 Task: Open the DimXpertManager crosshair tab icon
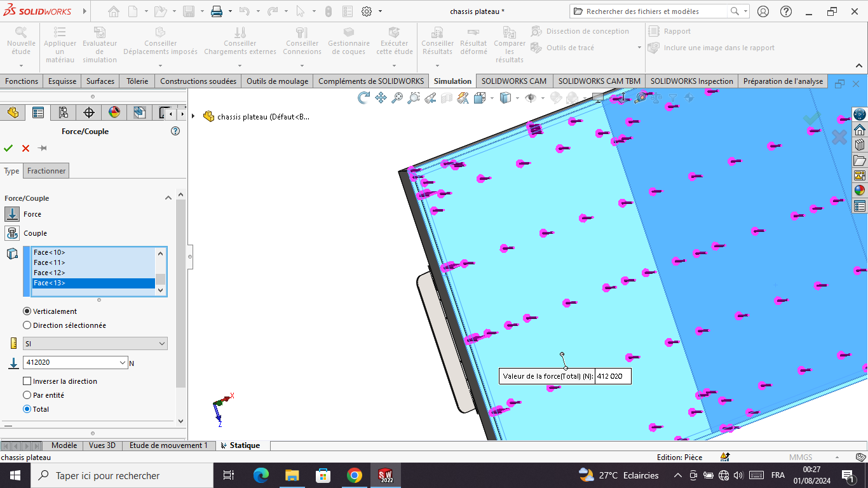click(89, 112)
